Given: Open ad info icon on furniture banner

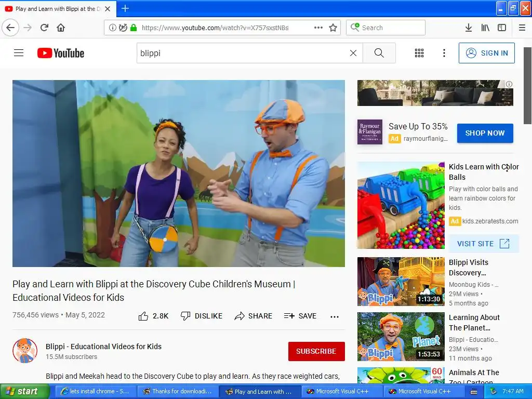Looking at the screenshot, I should 509,84.
